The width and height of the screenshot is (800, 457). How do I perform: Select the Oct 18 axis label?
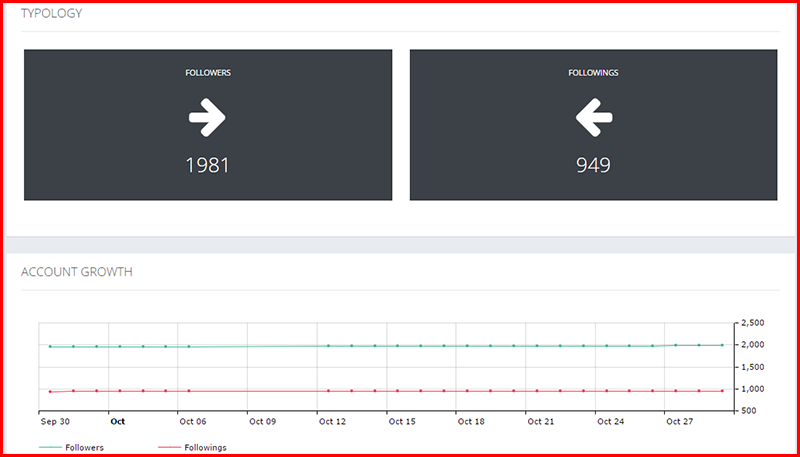[x=471, y=422]
